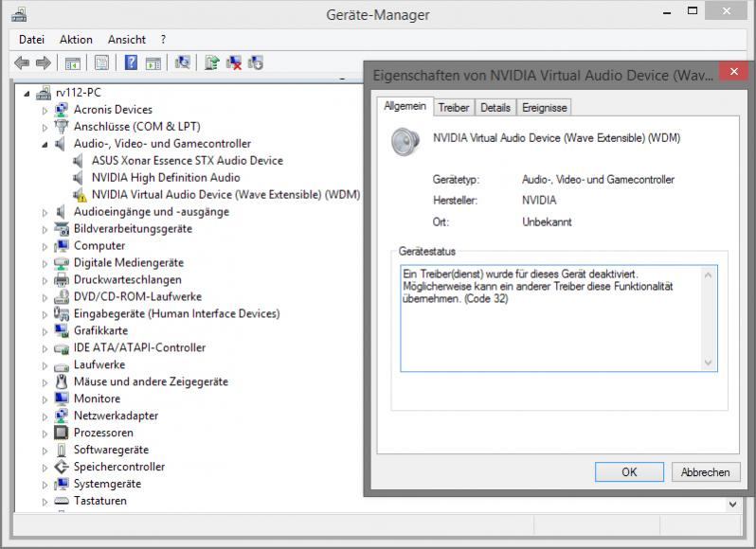
Task: Click the blue Help toolbar icon
Action: [131, 63]
